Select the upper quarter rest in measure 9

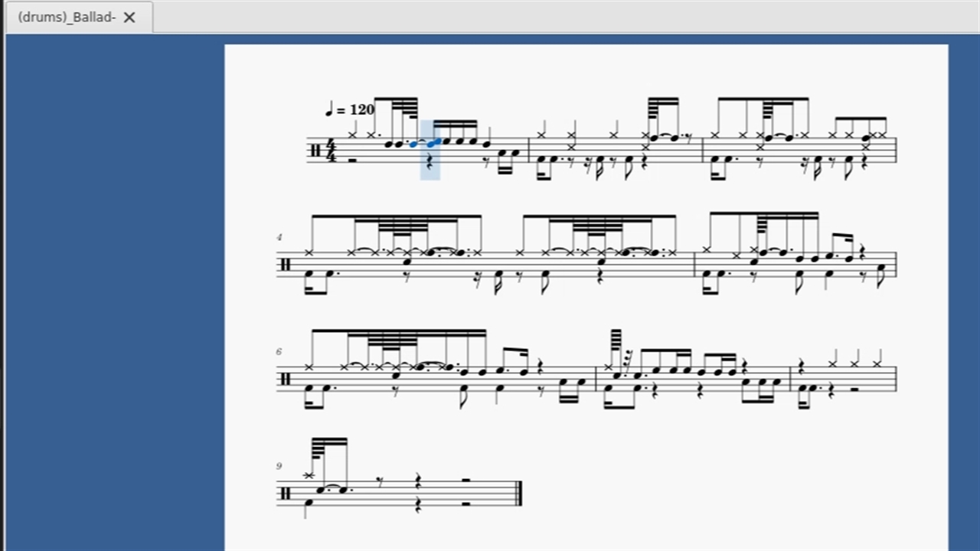[x=419, y=482]
